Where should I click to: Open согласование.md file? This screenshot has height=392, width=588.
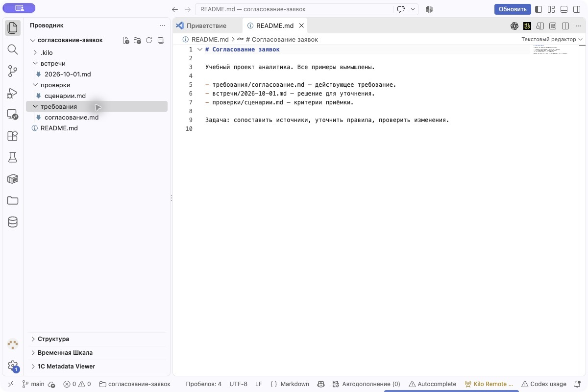[x=72, y=117]
